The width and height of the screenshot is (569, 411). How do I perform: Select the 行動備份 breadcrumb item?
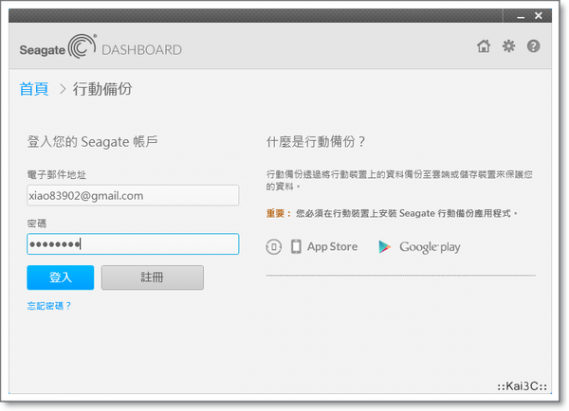click(x=102, y=89)
